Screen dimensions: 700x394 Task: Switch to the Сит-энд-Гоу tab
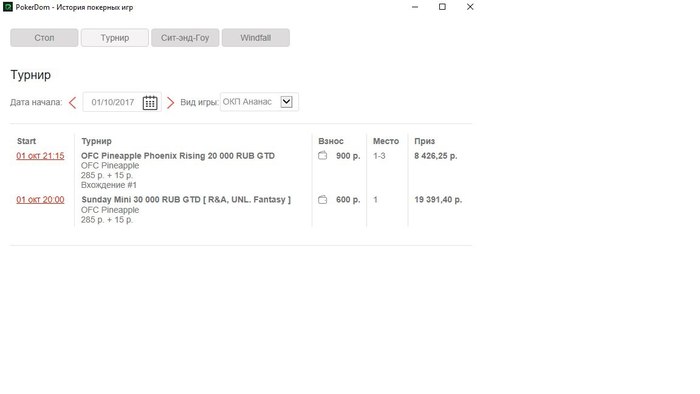(185, 38)
